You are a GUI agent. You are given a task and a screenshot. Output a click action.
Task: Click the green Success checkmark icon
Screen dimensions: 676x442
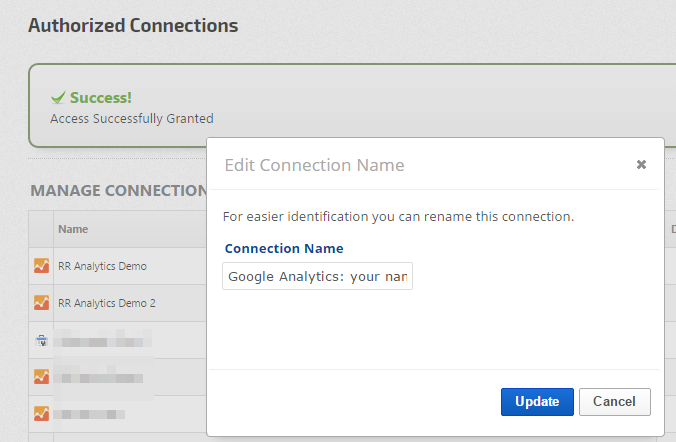click(x=58, y=98)
